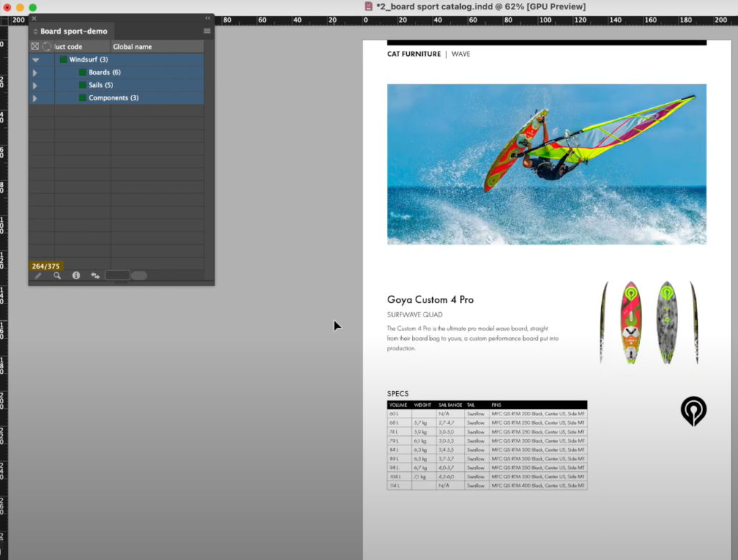The image size is (738, 560).
Task: Click the empty input field in panel footer
Action: pyautogui.click(x=118, y=275)
